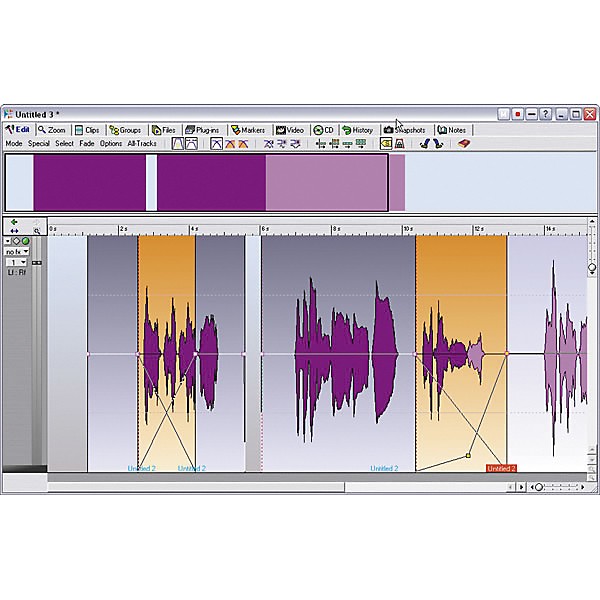The width and height of the screenshot is (600, 600).
Task: Click the second envelope shape toolbar icon
Action: [191, 144]
